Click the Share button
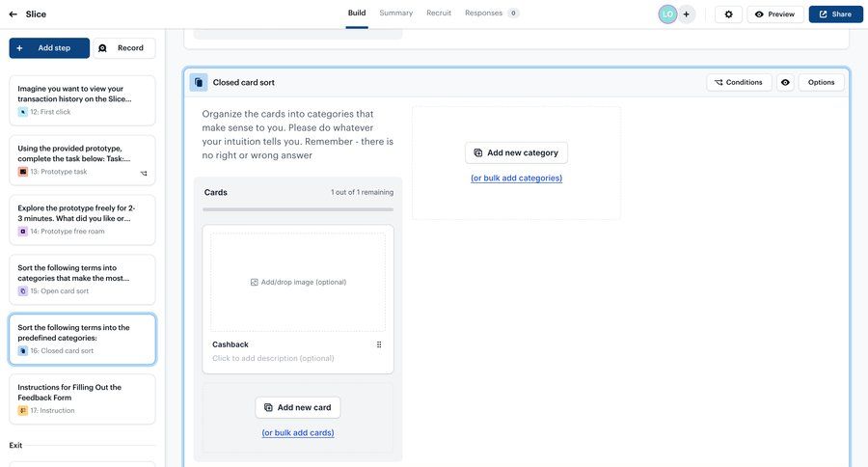The height and width of the screenshot is (467, 868). pyautogui.click(x=835, y=14)
